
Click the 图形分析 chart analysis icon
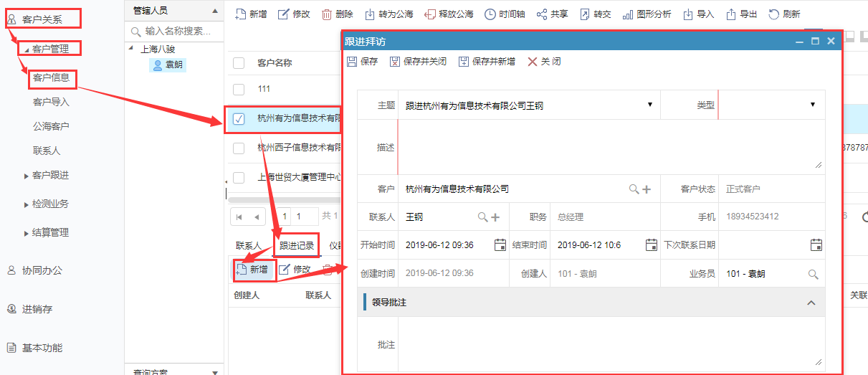628,14
